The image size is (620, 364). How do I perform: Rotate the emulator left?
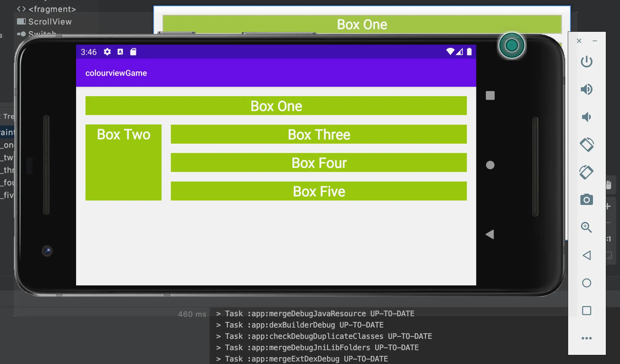click(586, 145)
